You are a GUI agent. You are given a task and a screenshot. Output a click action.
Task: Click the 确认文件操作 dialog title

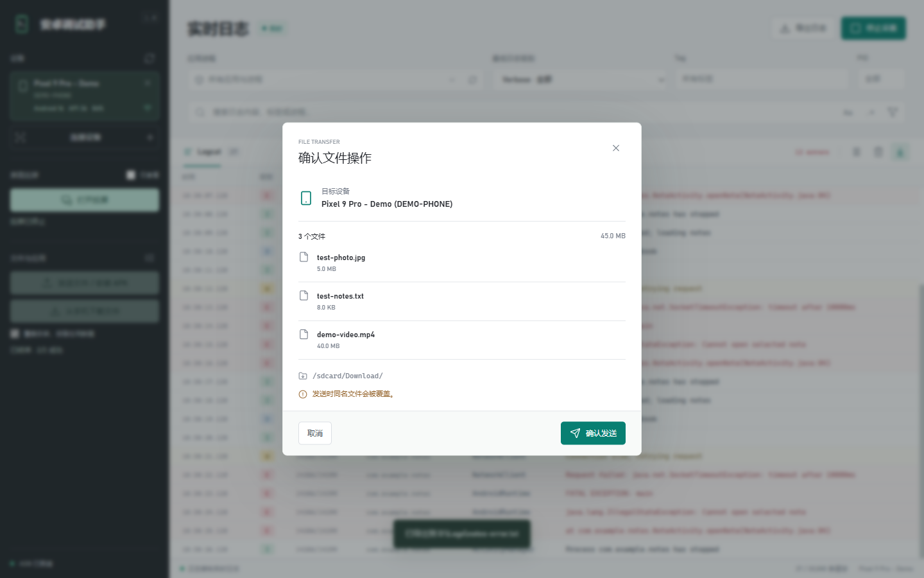pyautogui.click(x=335, y=158)
